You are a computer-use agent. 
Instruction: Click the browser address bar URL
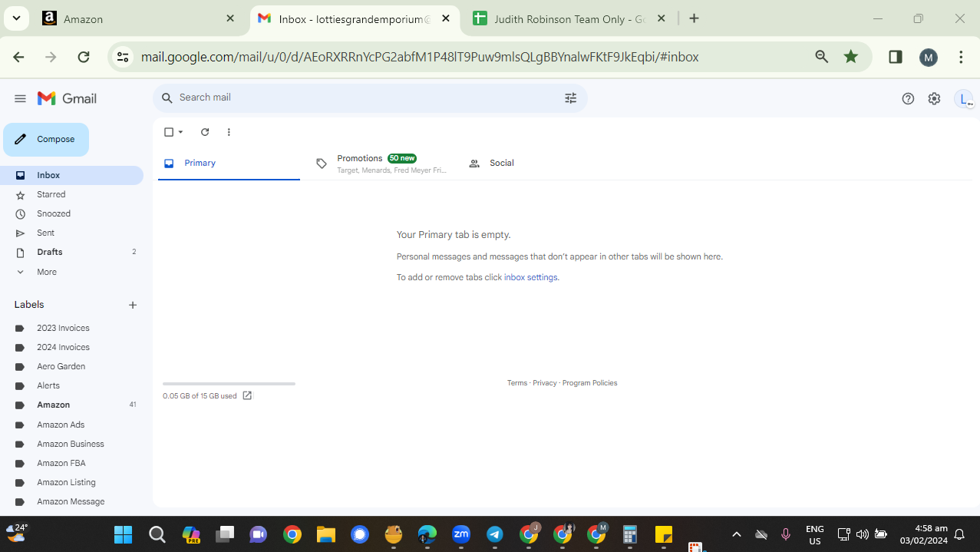point(420,57)
